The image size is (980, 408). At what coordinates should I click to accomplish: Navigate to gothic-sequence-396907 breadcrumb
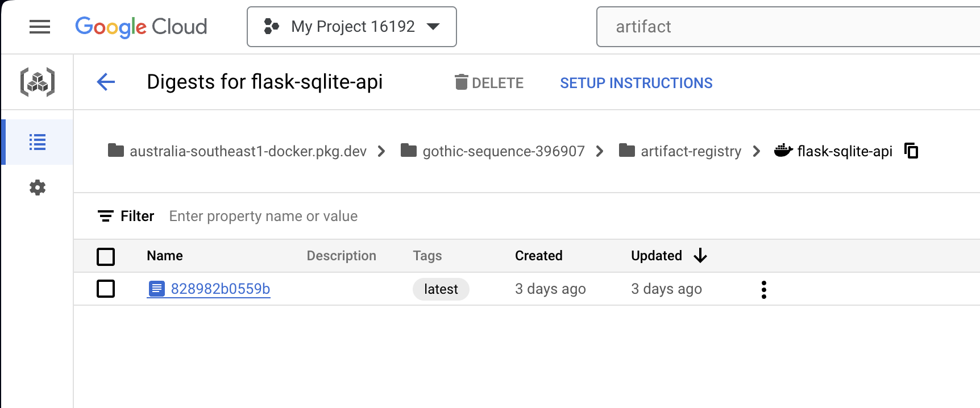point(503,151)
